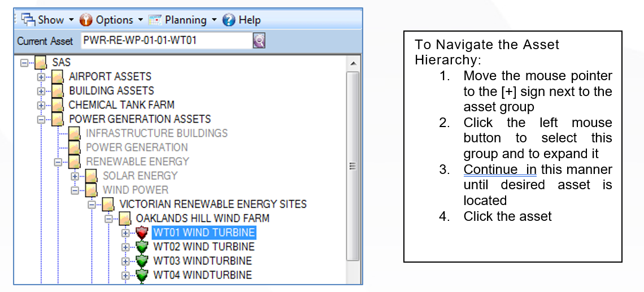
Task: Expand the WT02 WIND TURBINE node
Action: (x=125, y=247)
